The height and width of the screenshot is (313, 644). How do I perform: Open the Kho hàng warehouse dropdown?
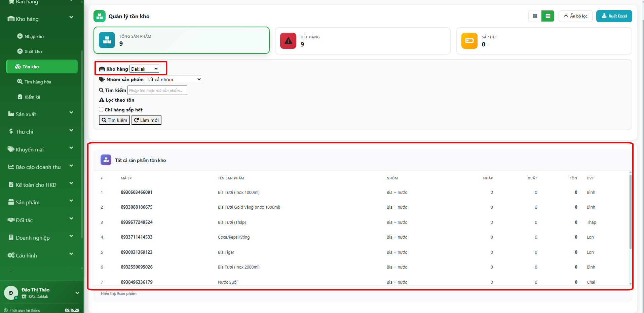[144, 69]
